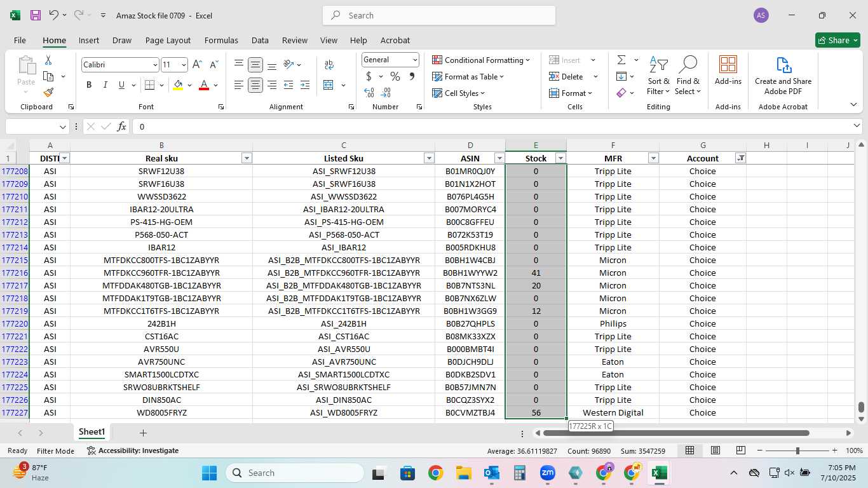
Task: Click the Save icon in title bar
Action: point(35,15)
